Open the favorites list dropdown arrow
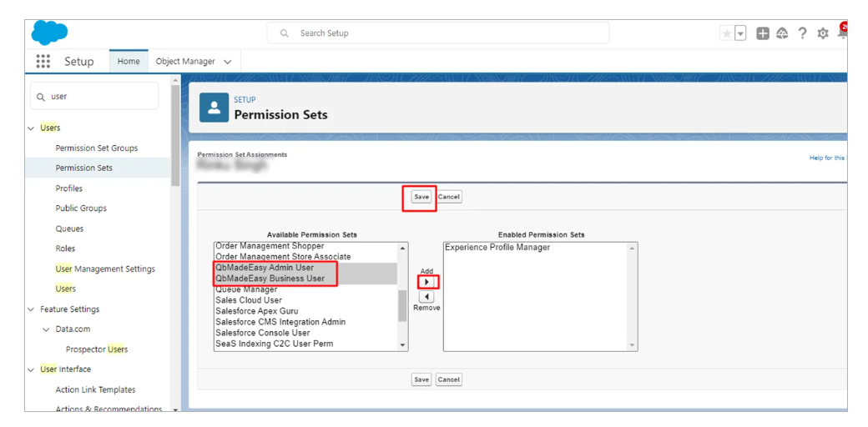 coord(740,33)
